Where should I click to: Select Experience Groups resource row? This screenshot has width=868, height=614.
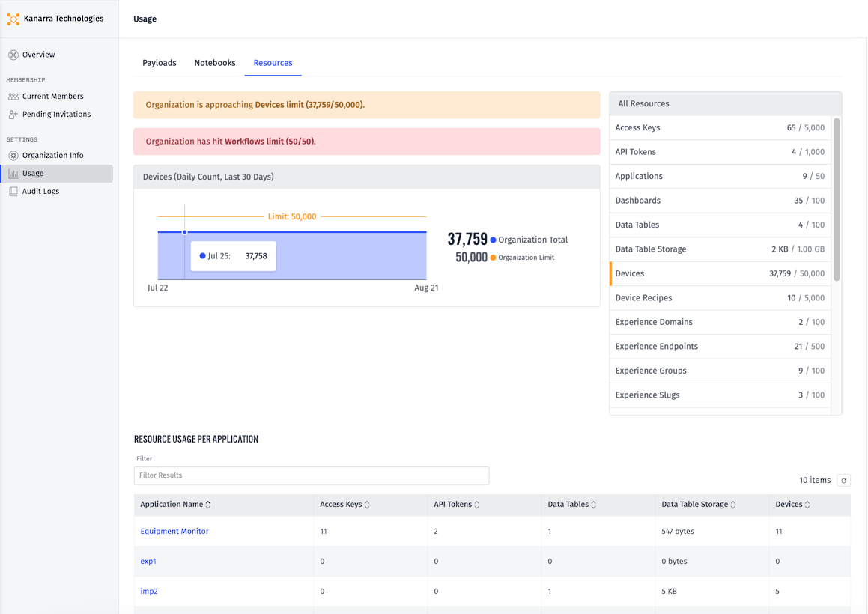point(720,371)
